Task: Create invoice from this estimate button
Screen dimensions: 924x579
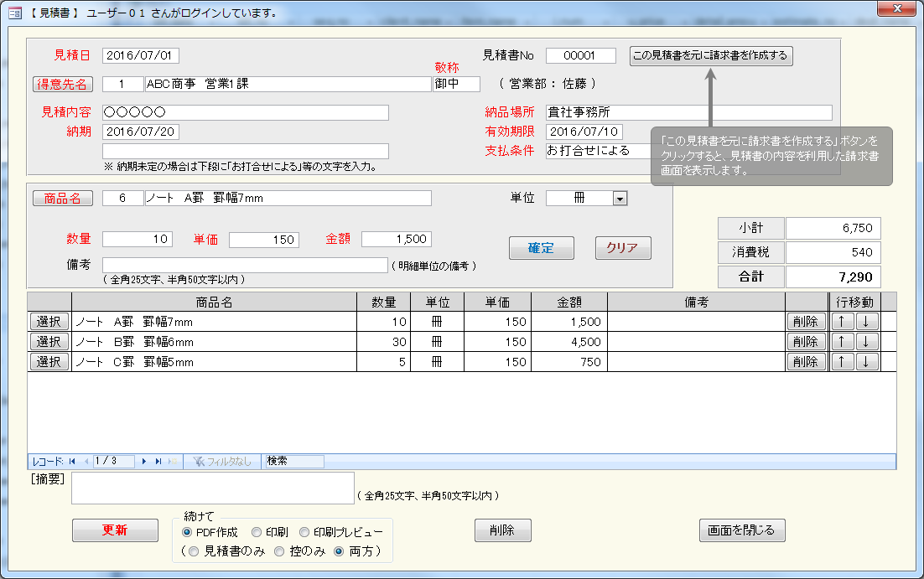Action: 711,56
